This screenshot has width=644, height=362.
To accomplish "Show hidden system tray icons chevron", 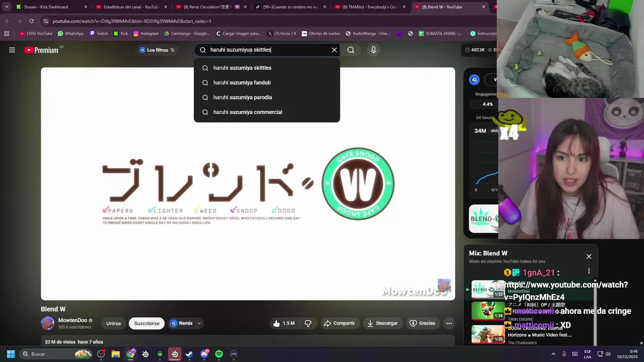I will pos(553,354).
